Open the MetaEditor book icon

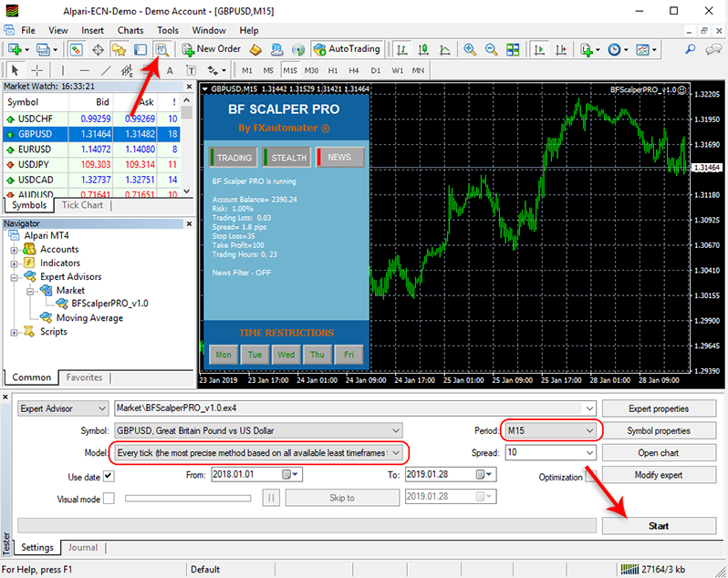(x=255, y=49)
